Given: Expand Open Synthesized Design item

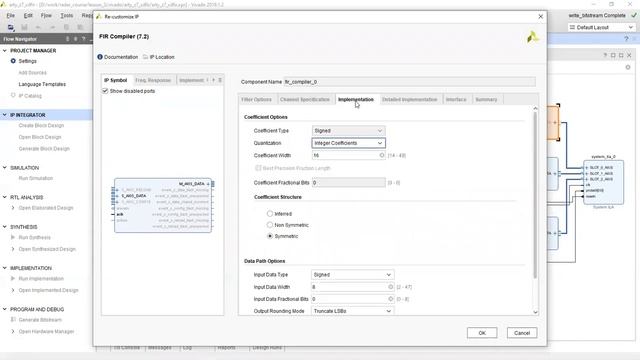Looking at the screenshot, I should click(x=13, y=249).
